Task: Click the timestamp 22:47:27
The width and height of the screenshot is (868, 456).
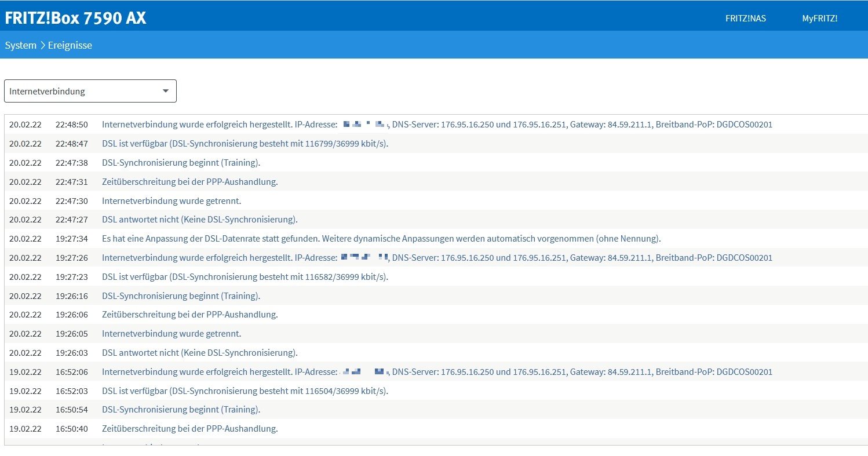Action: pos(72,220)
